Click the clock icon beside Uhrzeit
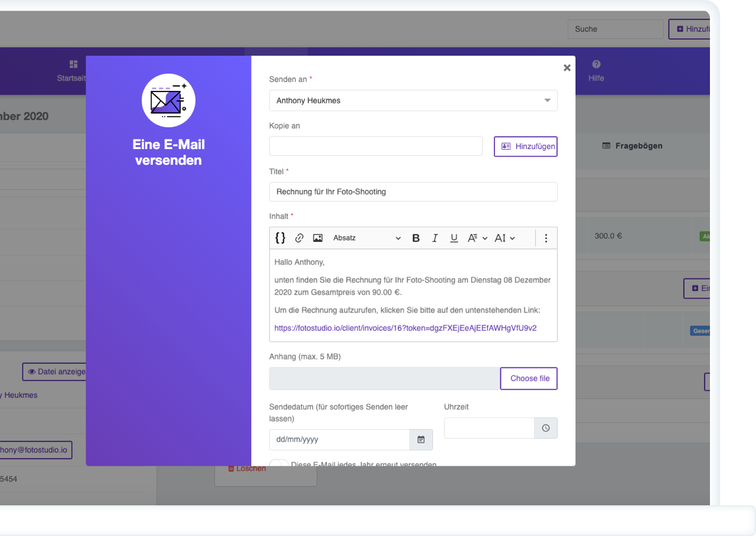 (x=546, y=428)
